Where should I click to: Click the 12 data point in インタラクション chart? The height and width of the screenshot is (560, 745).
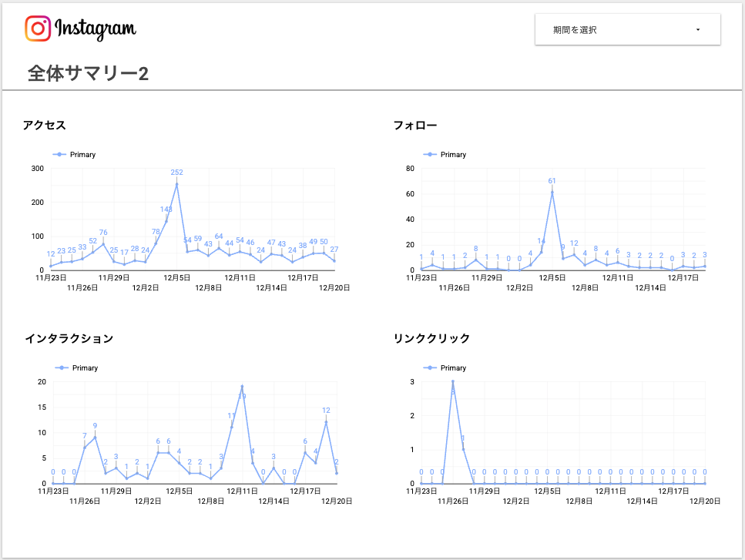tap(326, 422)
